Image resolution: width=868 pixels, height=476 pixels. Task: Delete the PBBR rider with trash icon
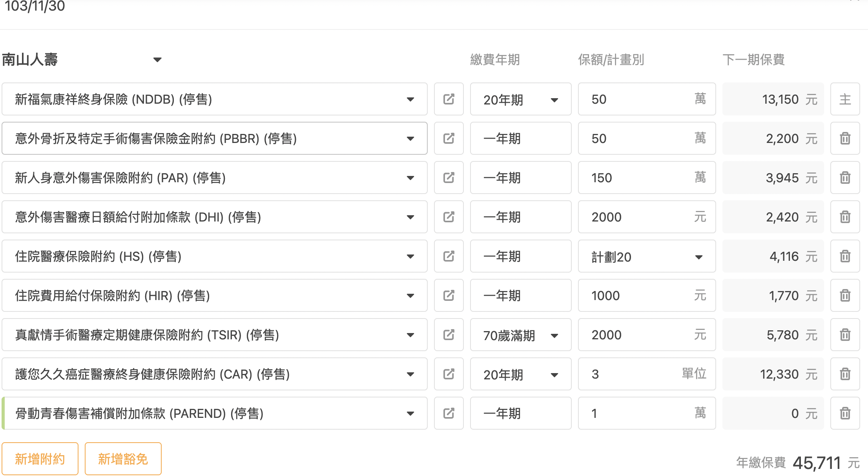click(x=845, y=138)
